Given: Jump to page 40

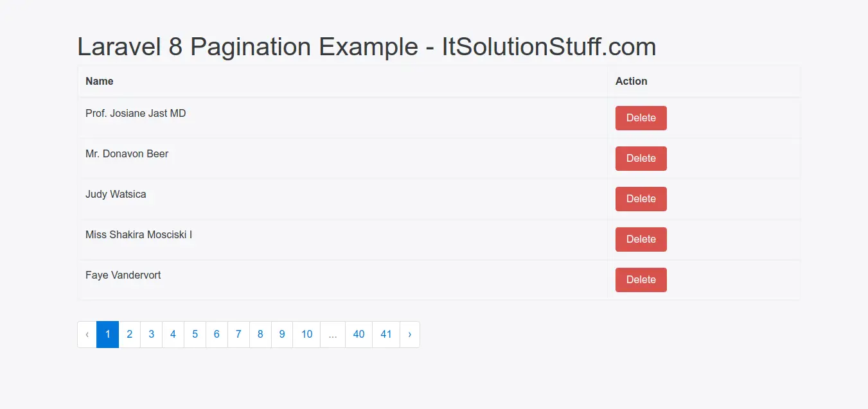Looking at the screenshot, I should pyautogui.click(x=359, y=334).
